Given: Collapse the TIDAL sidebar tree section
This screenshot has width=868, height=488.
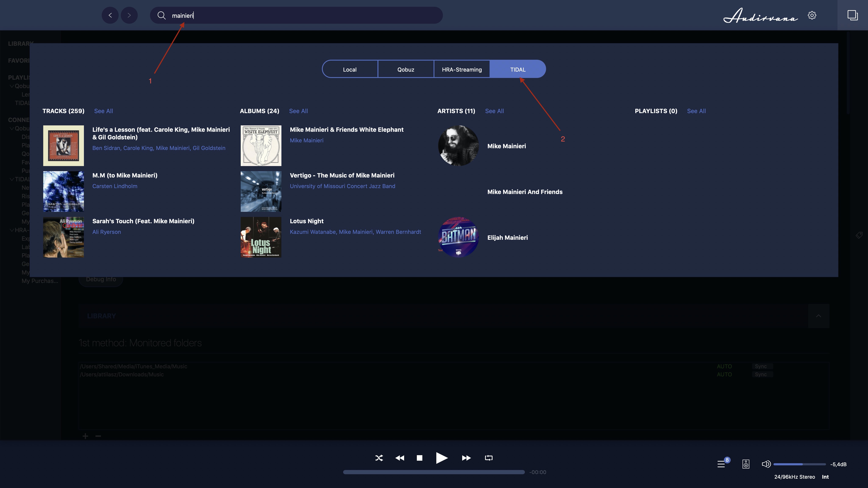Looking at the screenshot, I should tap(12, 179).
